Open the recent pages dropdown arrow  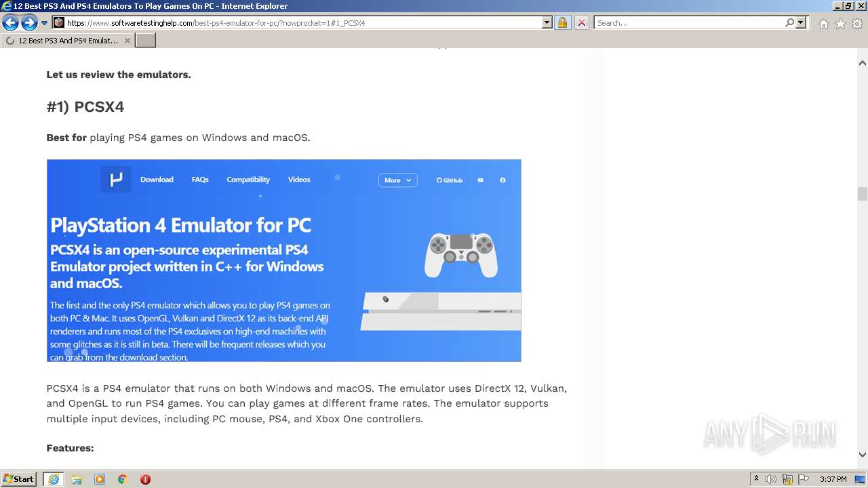[x=45, y=23]
